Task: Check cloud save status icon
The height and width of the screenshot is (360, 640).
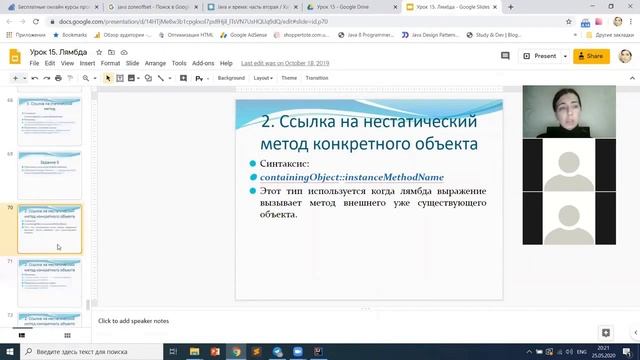Action: 124,52
